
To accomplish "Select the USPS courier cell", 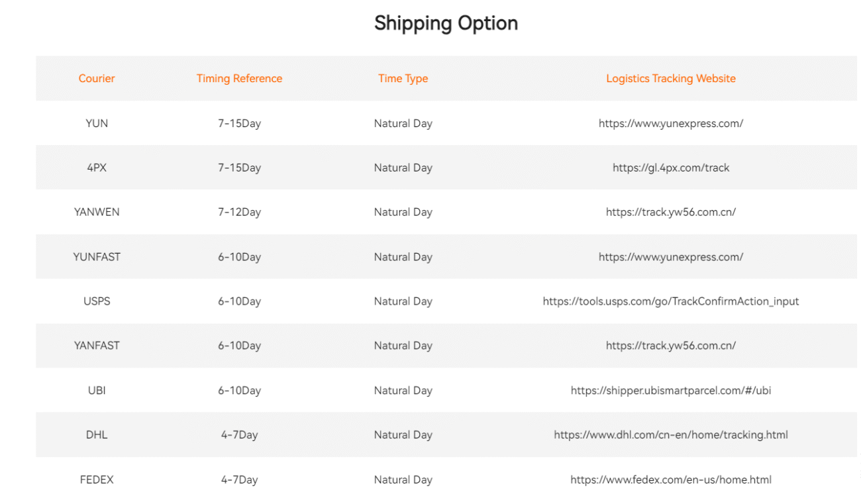I will [97, 301].
